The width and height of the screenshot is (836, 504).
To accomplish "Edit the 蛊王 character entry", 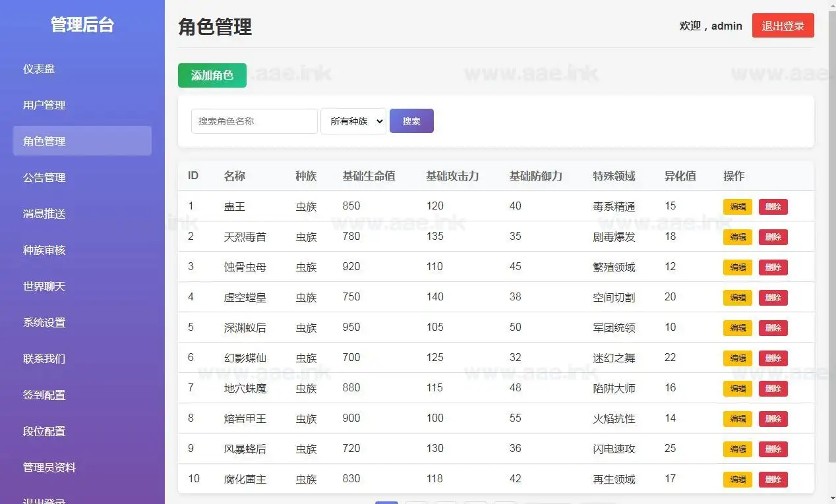I will click(x=736, y=206).
